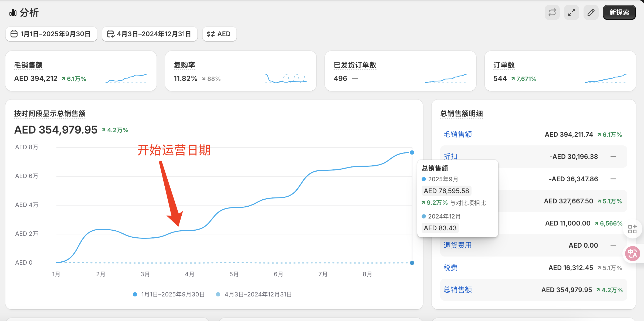Open the 1月1日–2025年9月30日 date range selector
This screenshot has height=321, width=644.
(51, 34)
